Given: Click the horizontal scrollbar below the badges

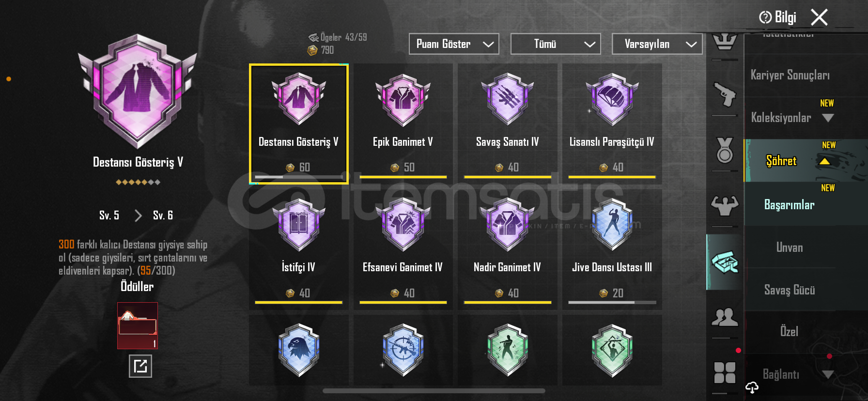Looking at the screenshot, I should coord(434,391).
